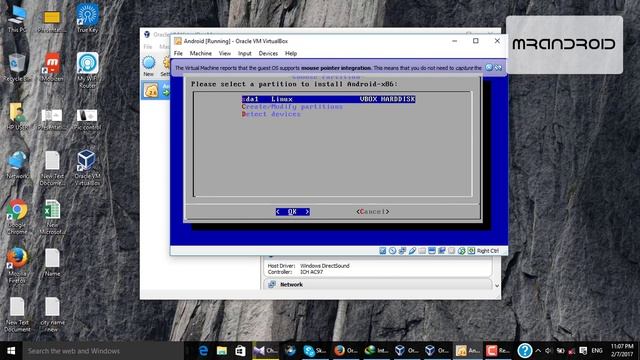The width and height of the screenshot is (640, 360).
Task: Click the ENG language indicator
Action: [x=597, y=351]
